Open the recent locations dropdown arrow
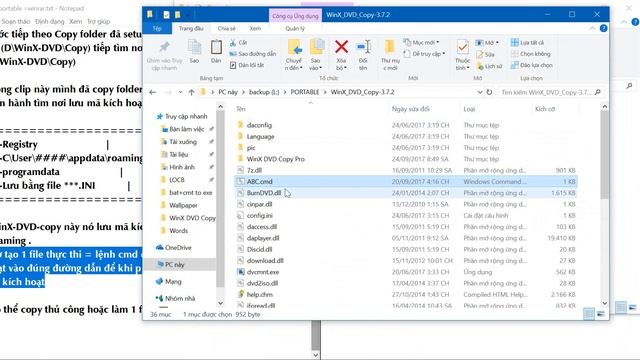The height and width of the screenshot is (360, 640). click(180, 93)
